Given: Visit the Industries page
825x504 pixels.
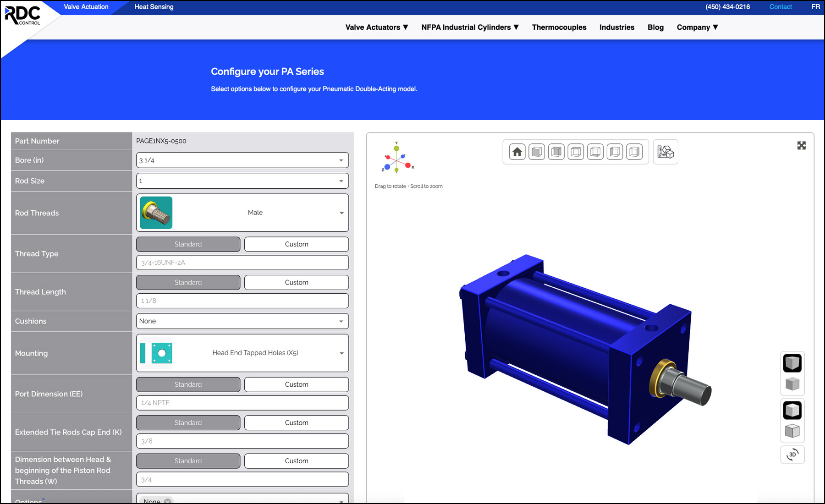Looking at the screenshot, I should click(617, 27).
